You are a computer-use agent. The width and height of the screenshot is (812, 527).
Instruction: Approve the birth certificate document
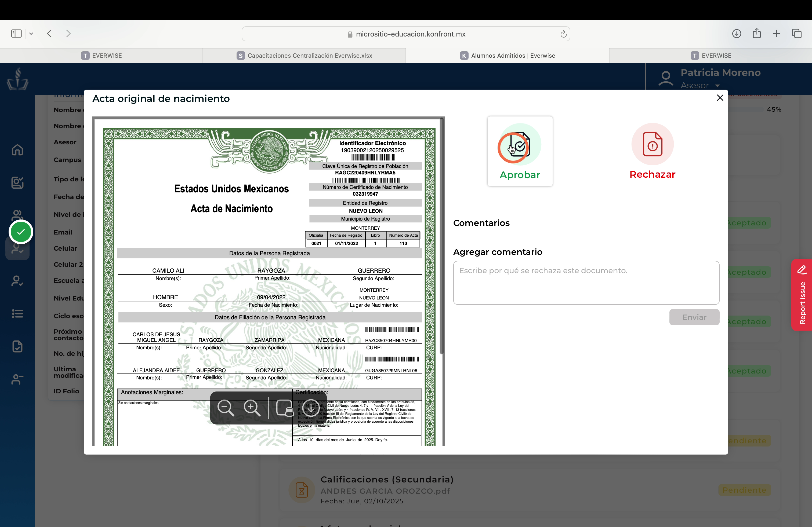(520, 151)
